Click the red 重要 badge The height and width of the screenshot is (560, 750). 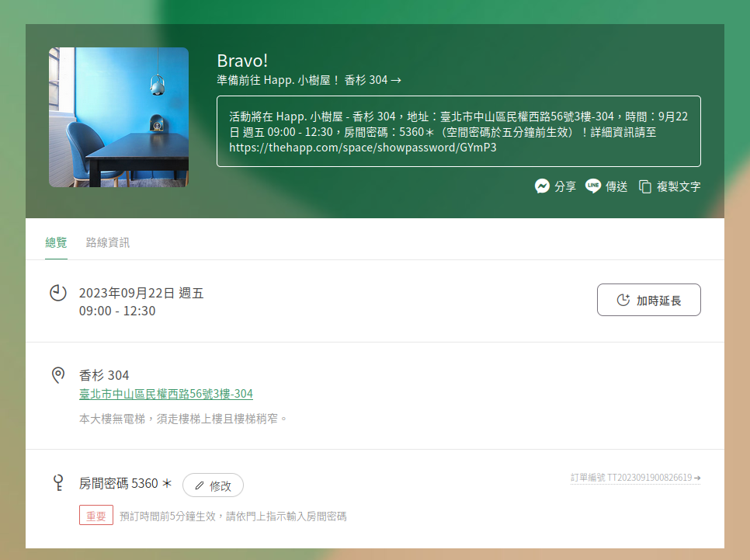coord(96,516)
